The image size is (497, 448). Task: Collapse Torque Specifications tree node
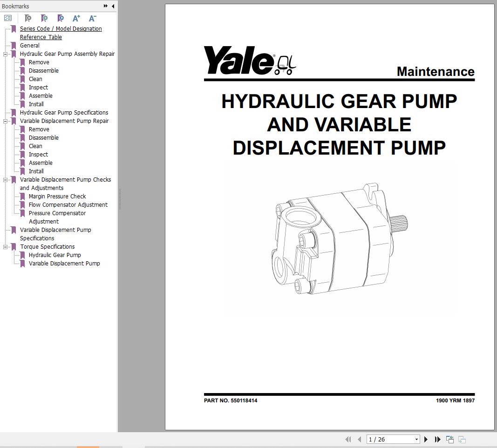tap(6, 247)
